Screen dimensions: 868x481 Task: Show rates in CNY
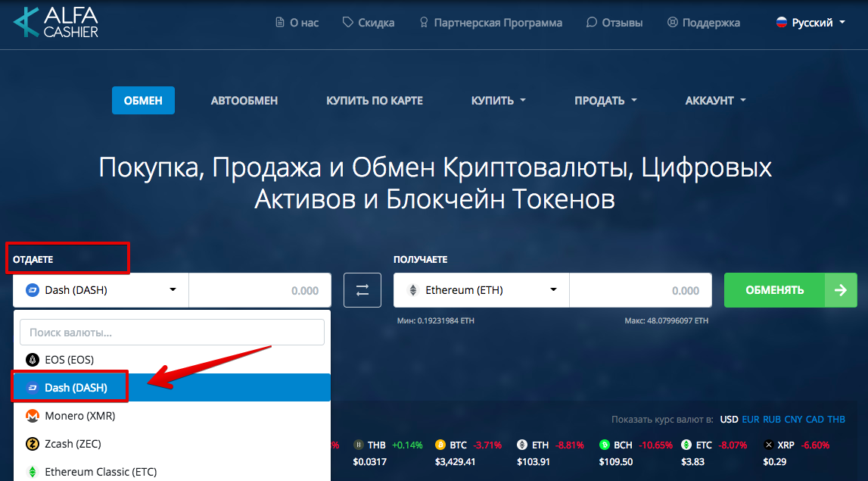coord(793,420)
